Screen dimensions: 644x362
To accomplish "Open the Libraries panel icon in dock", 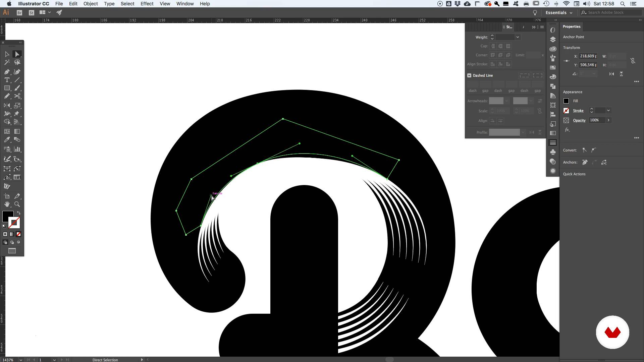I will tap(553, 49).
